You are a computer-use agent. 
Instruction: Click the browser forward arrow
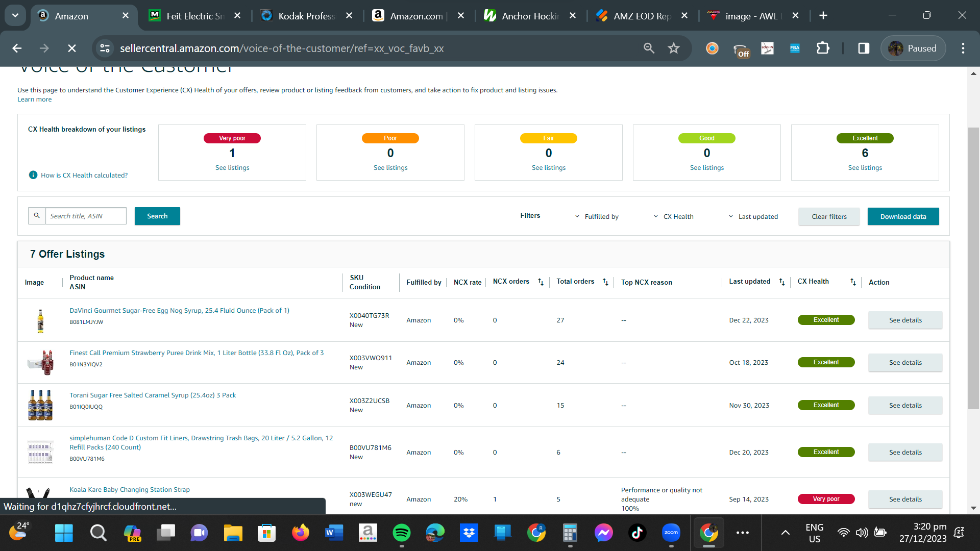click(44, 48)
